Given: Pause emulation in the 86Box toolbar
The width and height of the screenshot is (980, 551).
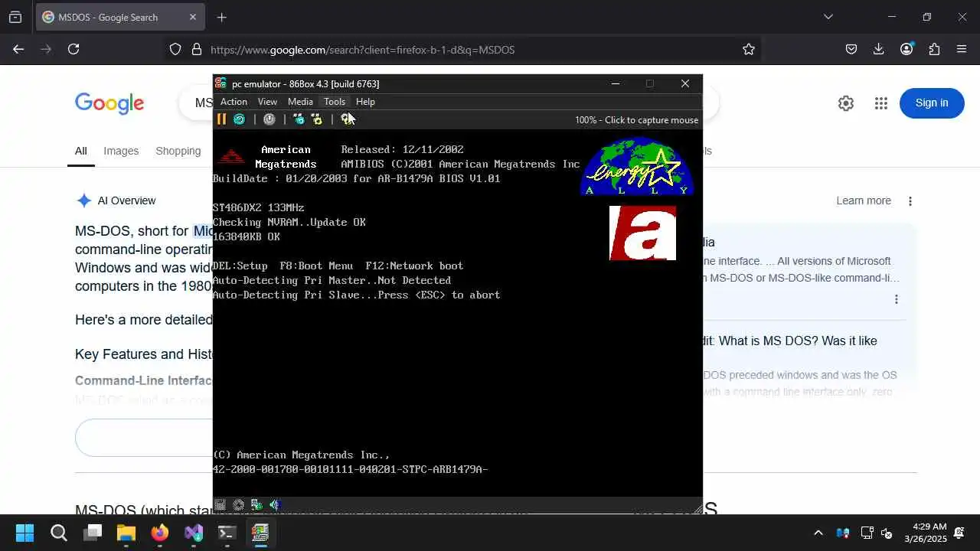Looking at the screenshot, I should [221, 119].
